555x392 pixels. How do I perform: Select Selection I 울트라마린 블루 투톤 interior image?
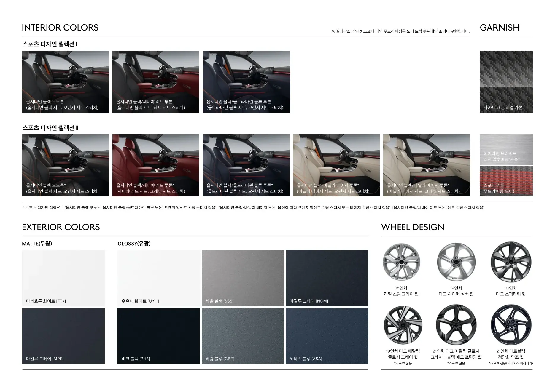coord(247,82)
